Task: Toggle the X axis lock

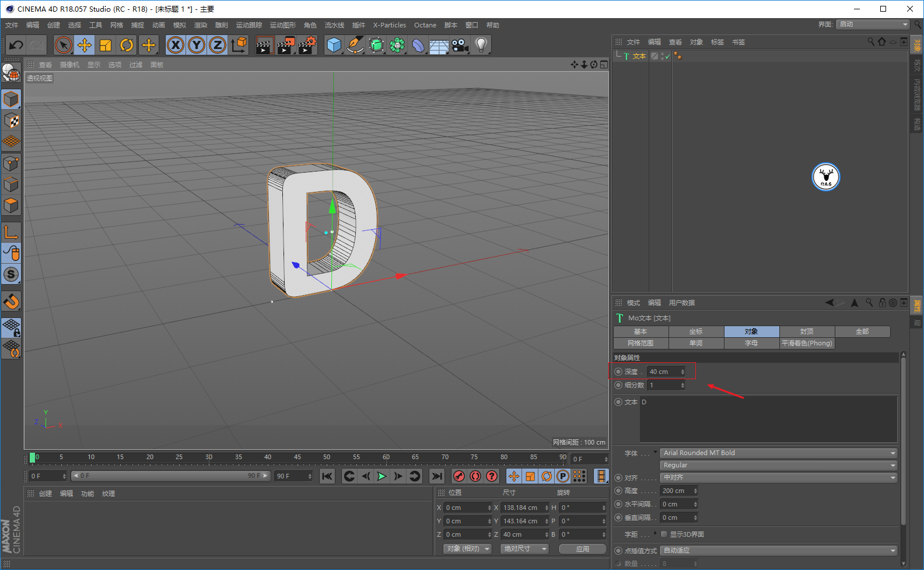Action: point(176,45)
